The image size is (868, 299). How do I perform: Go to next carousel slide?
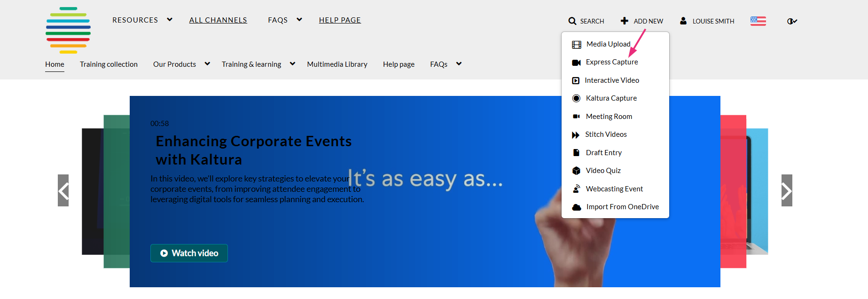[787, 190]
